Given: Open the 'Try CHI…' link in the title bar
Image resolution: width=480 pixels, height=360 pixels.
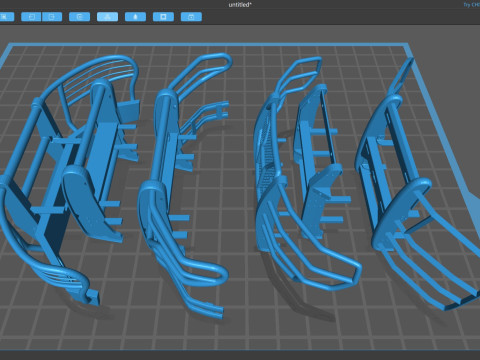Looking at the screenshot, I should point(472,5).
